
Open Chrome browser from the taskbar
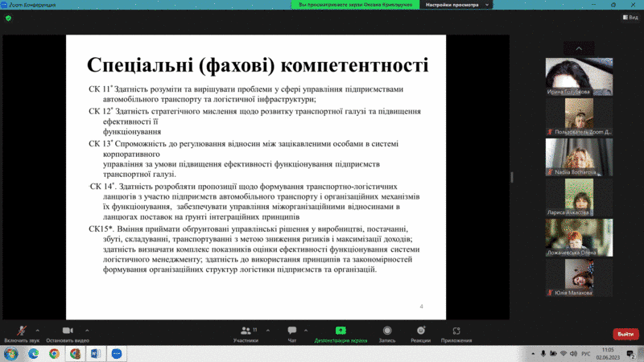(54, 353)
